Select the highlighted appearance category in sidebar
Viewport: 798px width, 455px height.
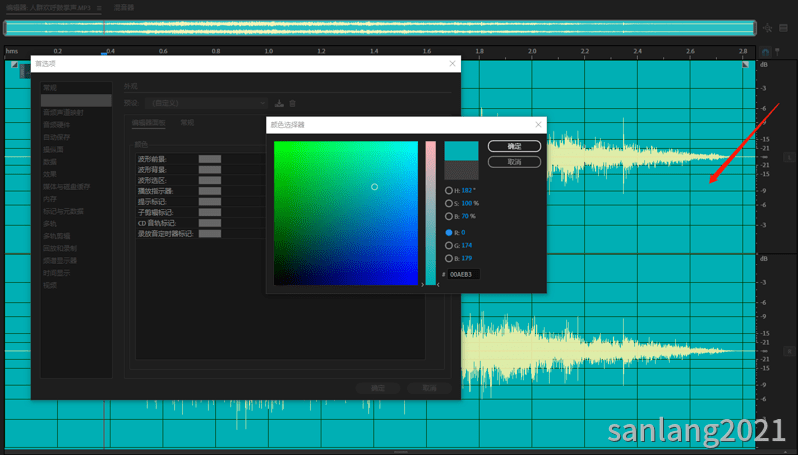point(76,100)
